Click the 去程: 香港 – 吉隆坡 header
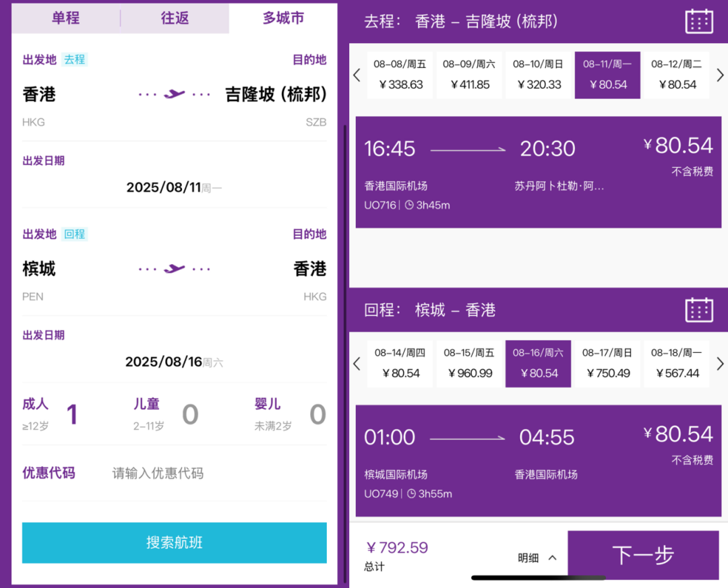The width and height of the screenshot is (728, 588). 460,22
